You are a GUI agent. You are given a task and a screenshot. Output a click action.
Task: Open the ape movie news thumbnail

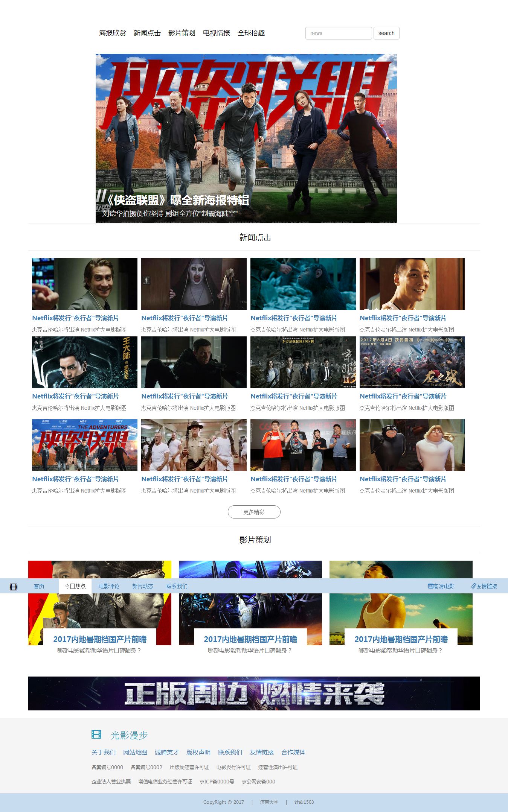coord(303,284)
